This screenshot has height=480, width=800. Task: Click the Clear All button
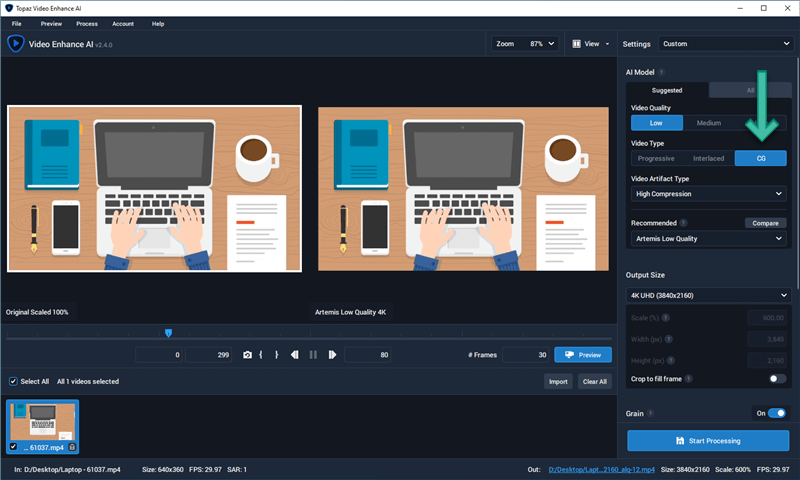pyautogui.click(x=595, y=381)
